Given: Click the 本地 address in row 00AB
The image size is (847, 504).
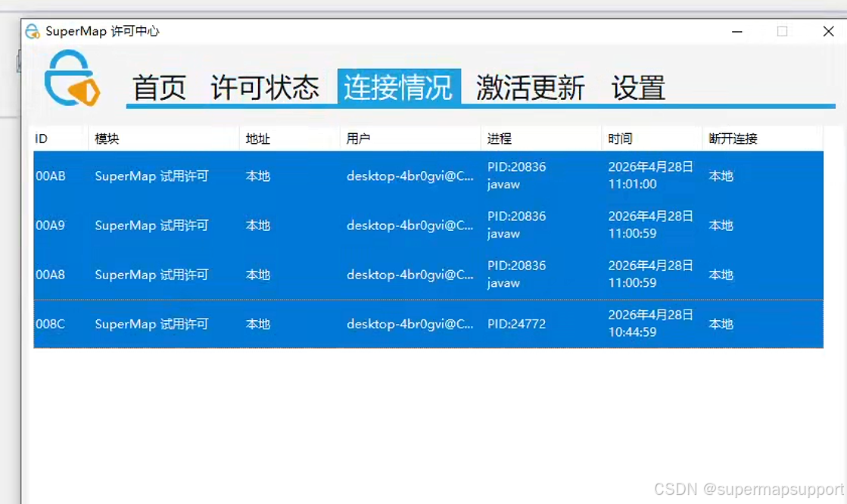Looking at the screenshot, I should click(x=257, y=176).
